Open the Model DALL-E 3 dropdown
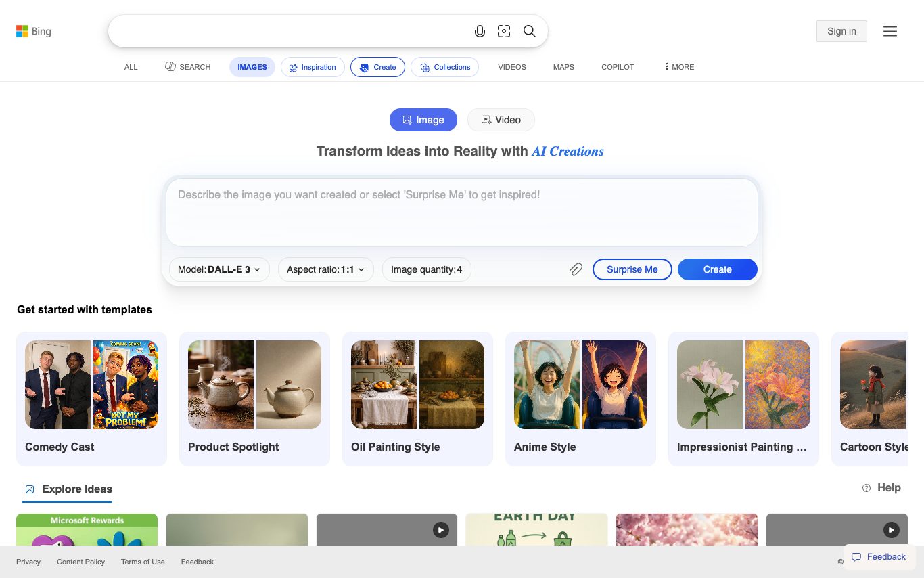The width and height of the screenshot is (924, 578). (x=219, y=269)
